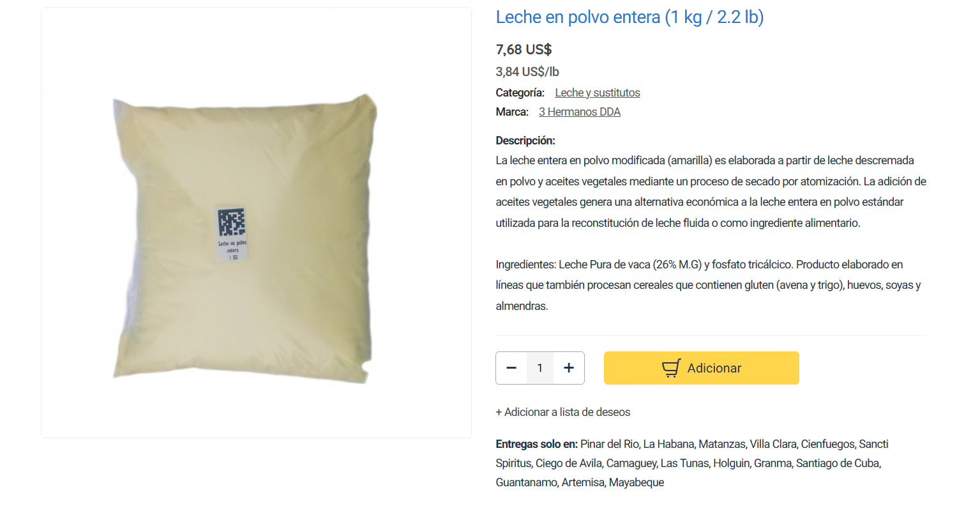
Task: Click the Categoría label
Action: pyautogui.click(x=520, y=93)
